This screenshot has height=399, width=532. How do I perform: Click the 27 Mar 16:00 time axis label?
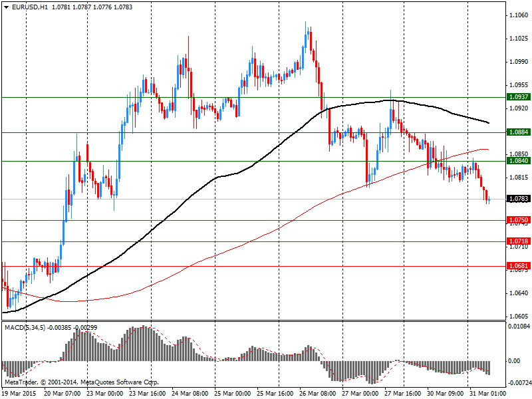pyautogui.click(x=403, y=394)
